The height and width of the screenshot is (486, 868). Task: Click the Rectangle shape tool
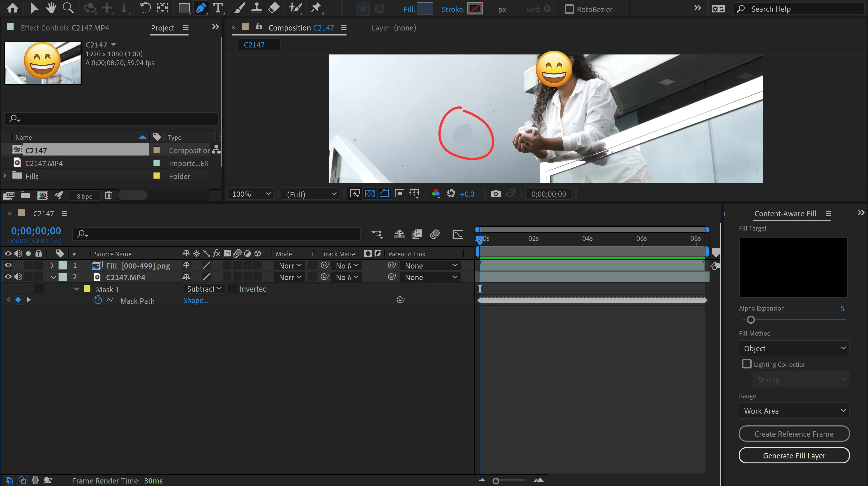[x=184, y=8]
